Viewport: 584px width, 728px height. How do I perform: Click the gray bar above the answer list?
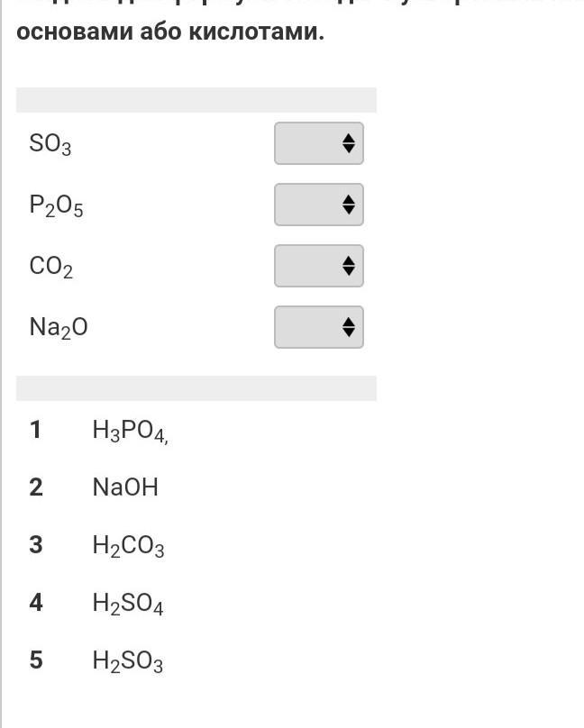click(196, 388)
